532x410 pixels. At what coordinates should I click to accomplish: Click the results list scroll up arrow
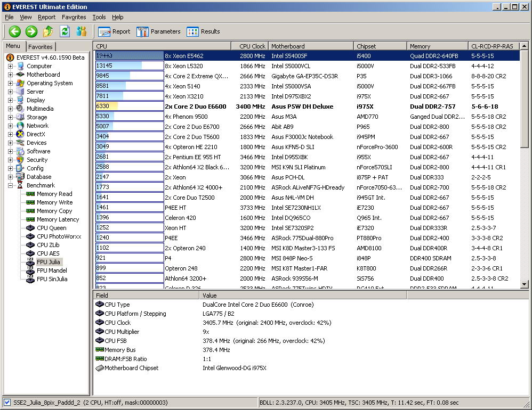524,46
